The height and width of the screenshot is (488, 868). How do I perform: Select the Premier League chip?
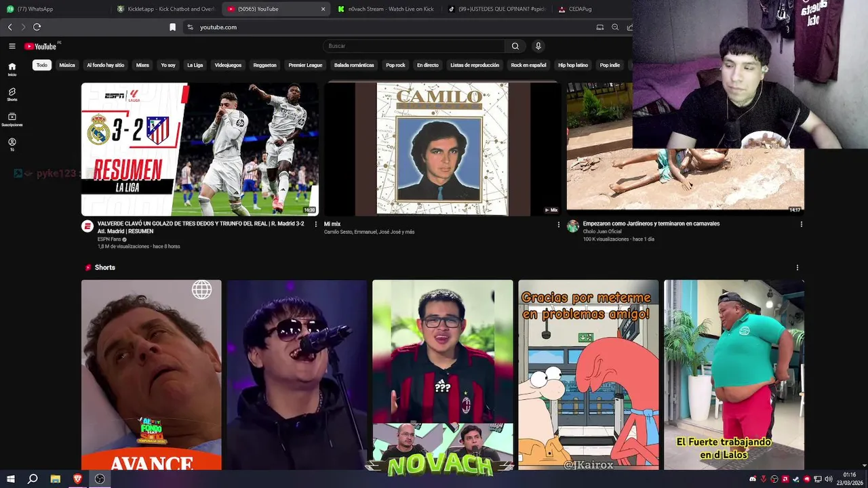(x=305, y=65)
